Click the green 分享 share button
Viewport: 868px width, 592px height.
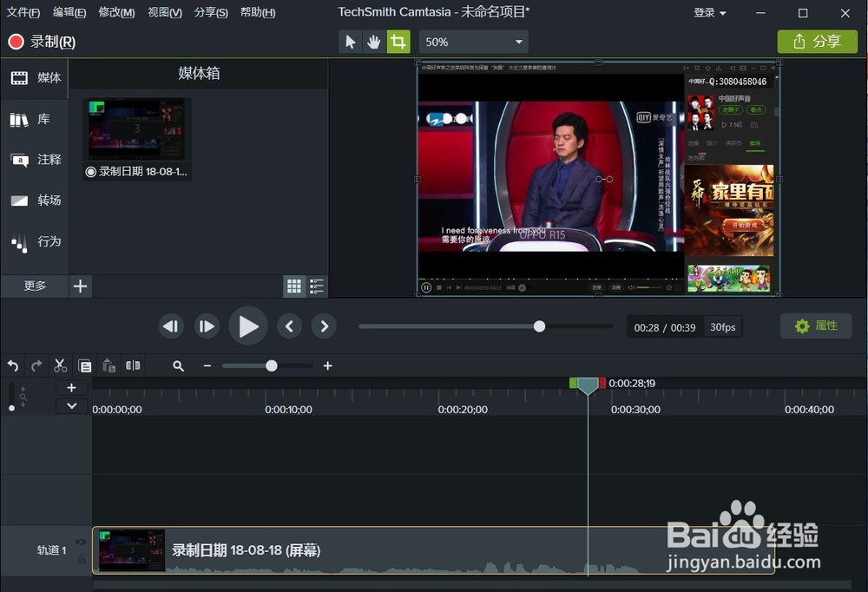tap(817, 42)
